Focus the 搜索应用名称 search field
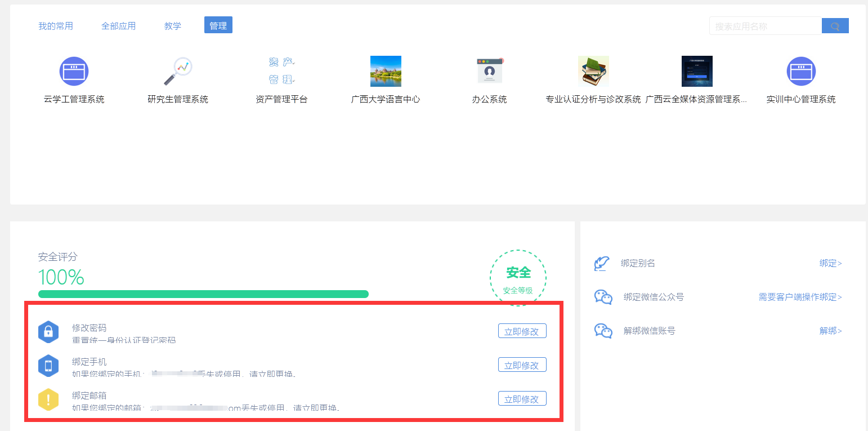Viewport: 868px width, 431px height. coord(764,26)
